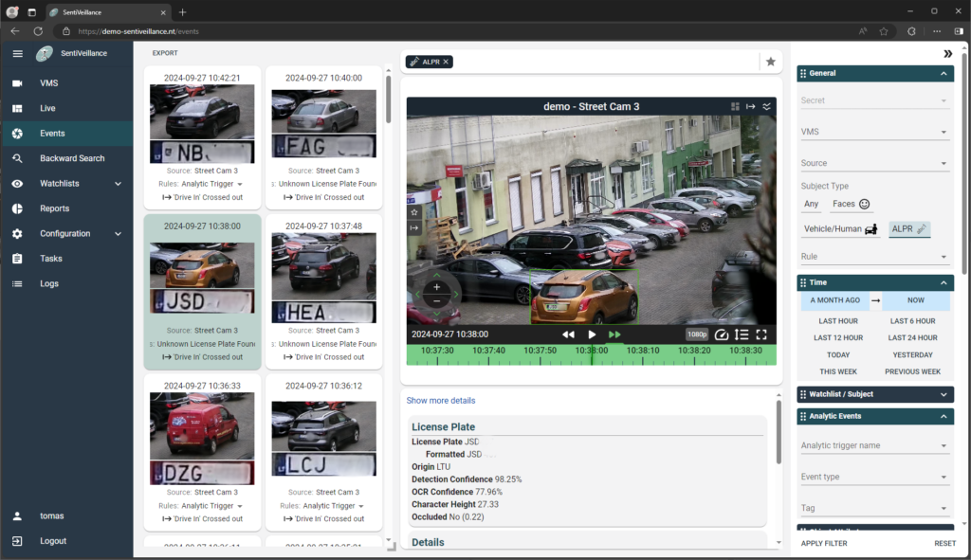Click the playback speed gauge icon
Image resolution: width=971 pixels, height=560 pixels.
tap(722, 334)
